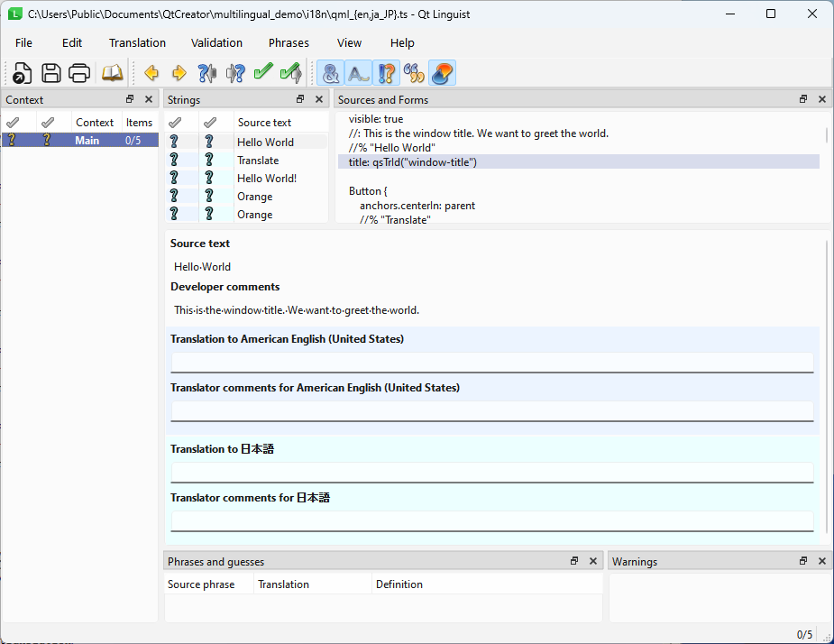This screenshot has width=834, height=644.
Task: Click the Sources and Forms vertical scrollbar
Action: [826, 135]
